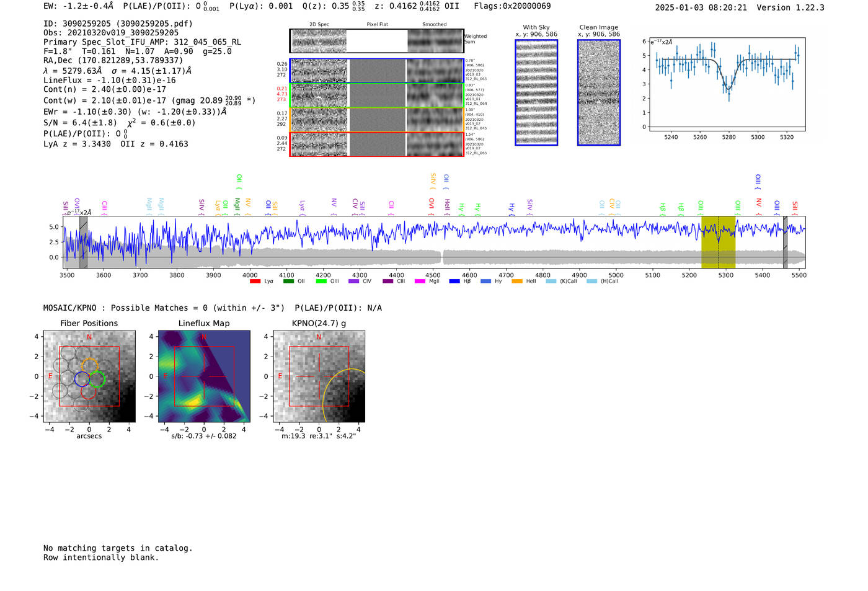Select the blue-bordered fiber spectrum row
Viewport: 868px width, 591px height.
click(x=377, y=71)
